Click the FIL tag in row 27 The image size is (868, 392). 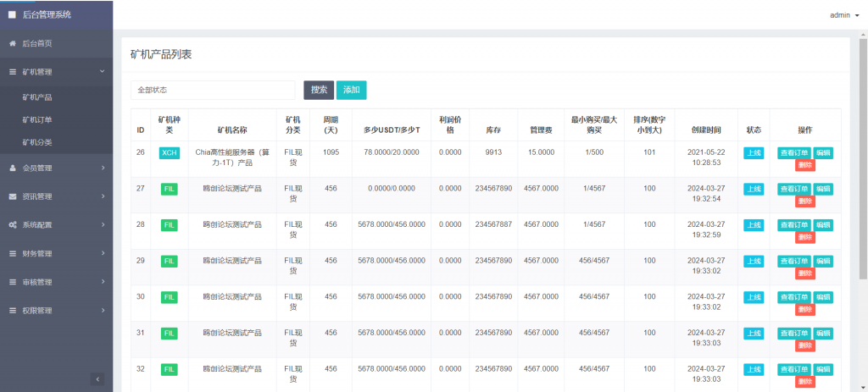coord(170,189)
